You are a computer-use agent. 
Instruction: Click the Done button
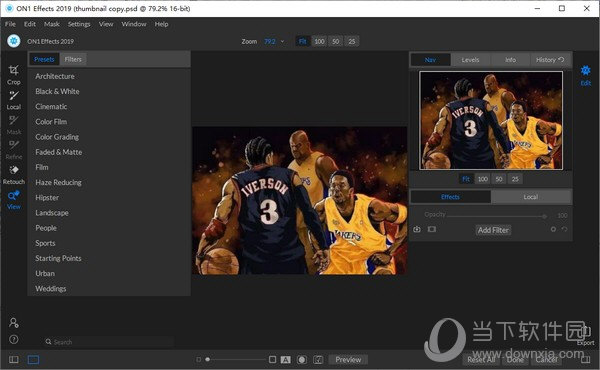tap(515, 360)
